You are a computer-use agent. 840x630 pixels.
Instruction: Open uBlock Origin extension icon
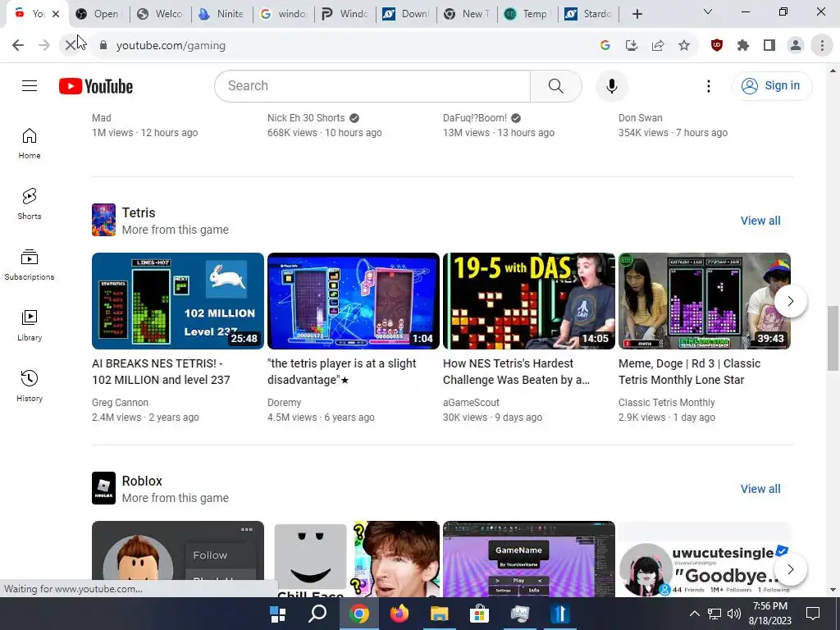pyautogui.click(x=717, y=46)
